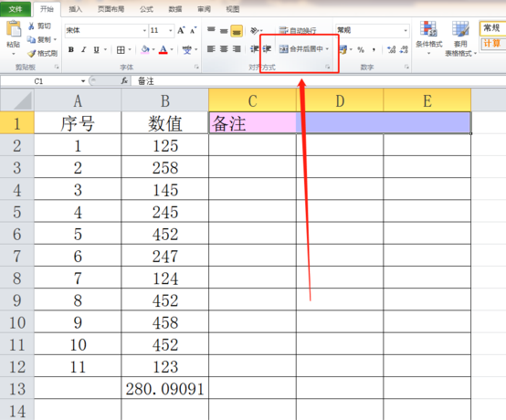Toggle Italic formatting
Screen dimensions: 506x420
84,49
